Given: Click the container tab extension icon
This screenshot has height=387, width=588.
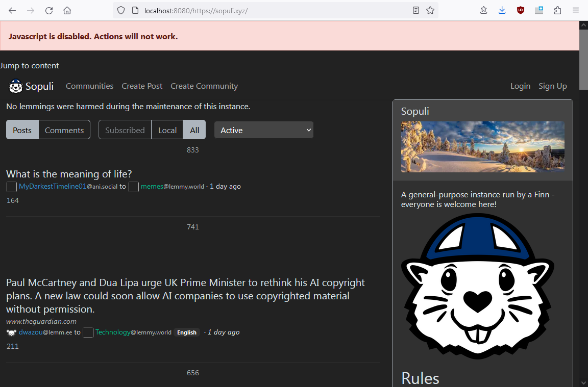Looking at the screenshot, I should coord(539,11).
